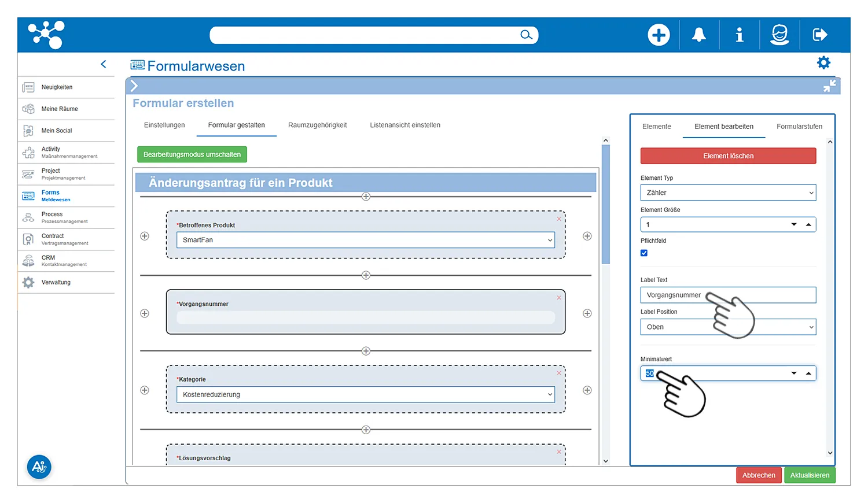Open the round translation button at bottom left

pyautogui.click(x=39, y=467)
